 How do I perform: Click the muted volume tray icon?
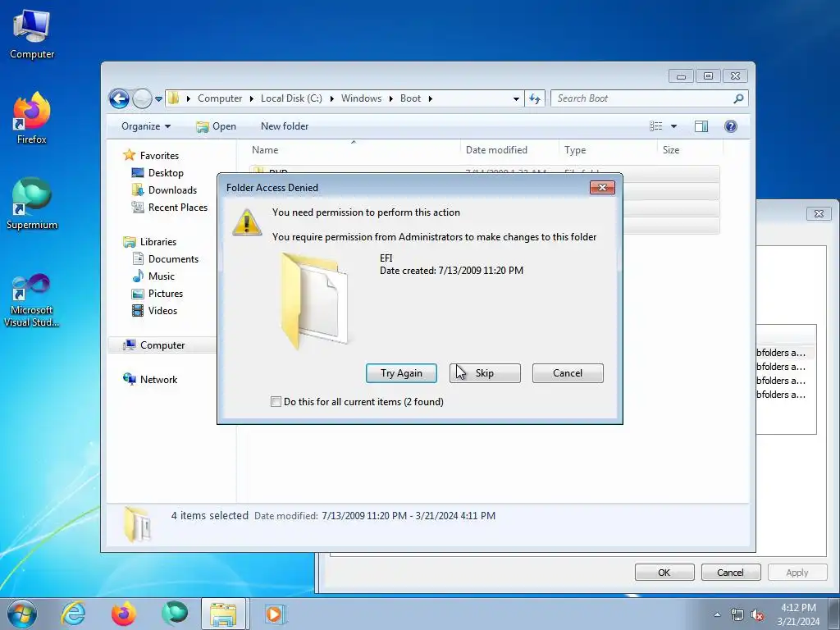coord(757,614)
